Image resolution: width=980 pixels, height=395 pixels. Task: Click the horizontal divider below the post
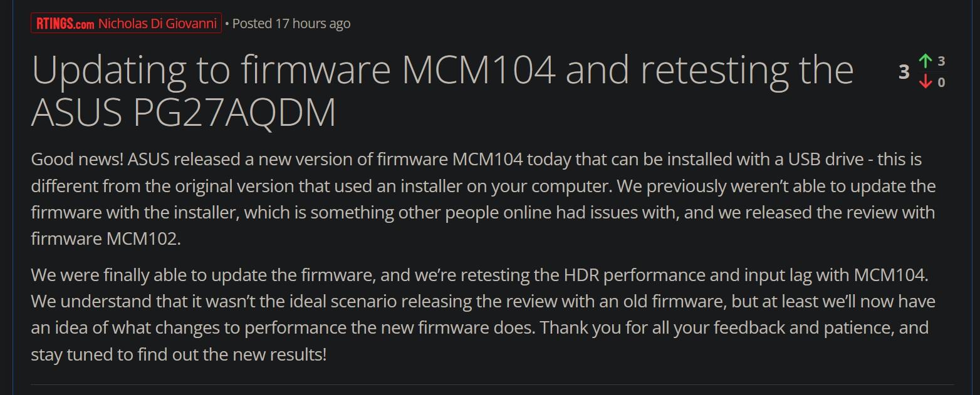(492, 384)
